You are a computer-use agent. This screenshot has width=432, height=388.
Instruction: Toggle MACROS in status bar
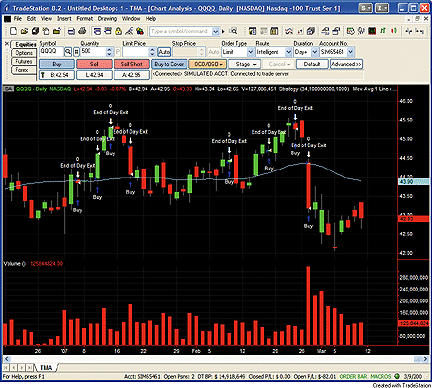tap(381, 377)
